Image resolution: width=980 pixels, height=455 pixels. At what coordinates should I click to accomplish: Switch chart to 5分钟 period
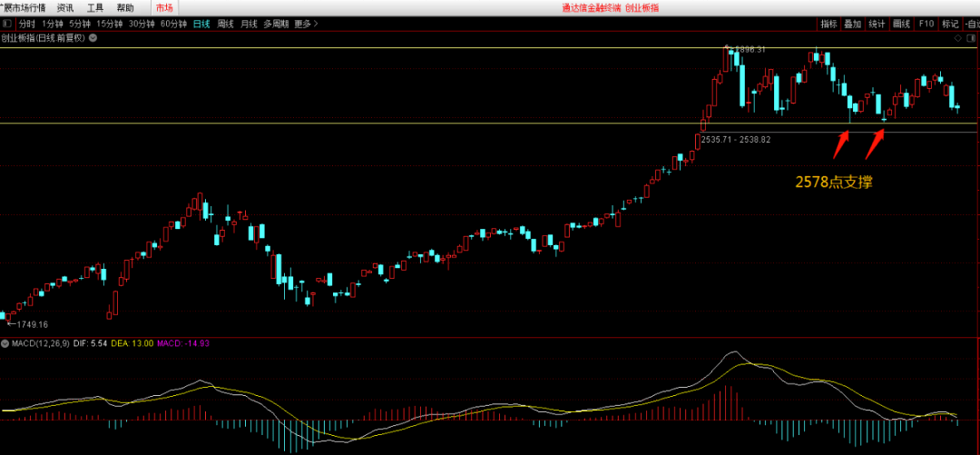[80, 24]
